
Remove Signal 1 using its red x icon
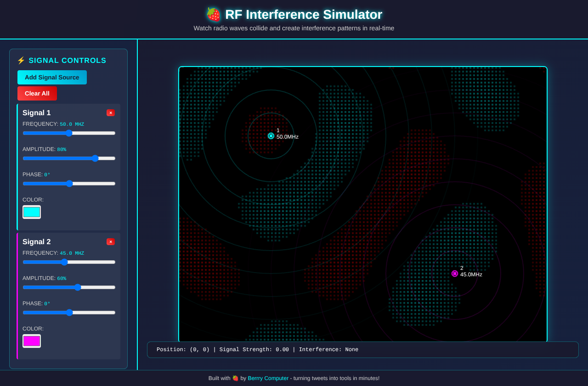tap(111, 112)
